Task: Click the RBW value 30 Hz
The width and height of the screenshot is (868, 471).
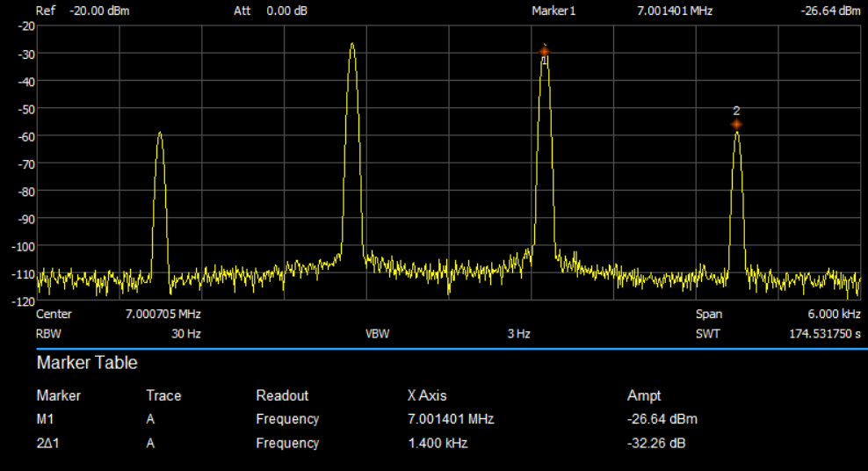Action: tap(186, 334)
